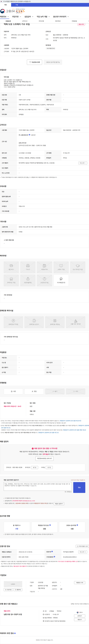Image resolution: width=89 pixels, height=644 pixels.
Task: Click the 식사제공(1식) icon
Action: pos(61,280)
